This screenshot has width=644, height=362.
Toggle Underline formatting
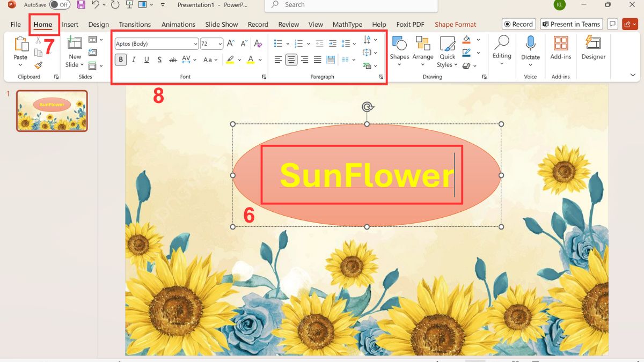coord(147,60)
